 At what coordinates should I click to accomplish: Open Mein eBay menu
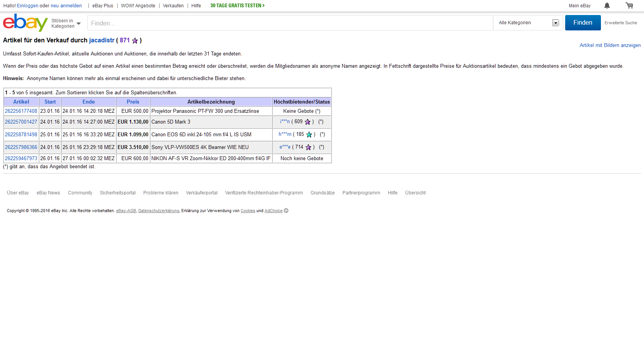(580, 6)
